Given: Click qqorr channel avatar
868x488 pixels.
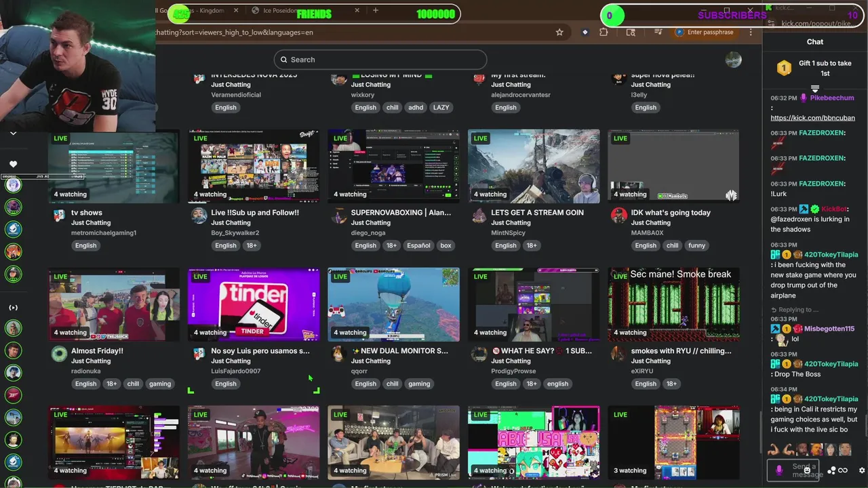Looking at the screenshot, I should click(x=338, y=354).
